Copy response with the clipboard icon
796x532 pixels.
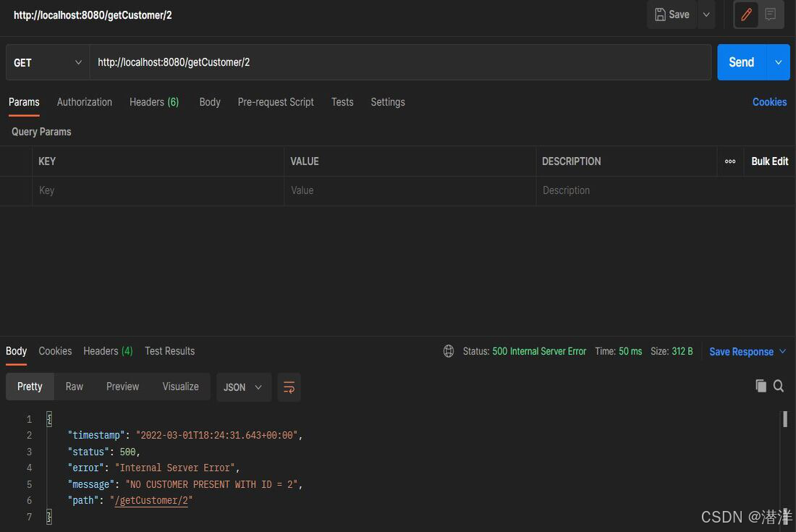pyautogui.click(x=761, y=387)
